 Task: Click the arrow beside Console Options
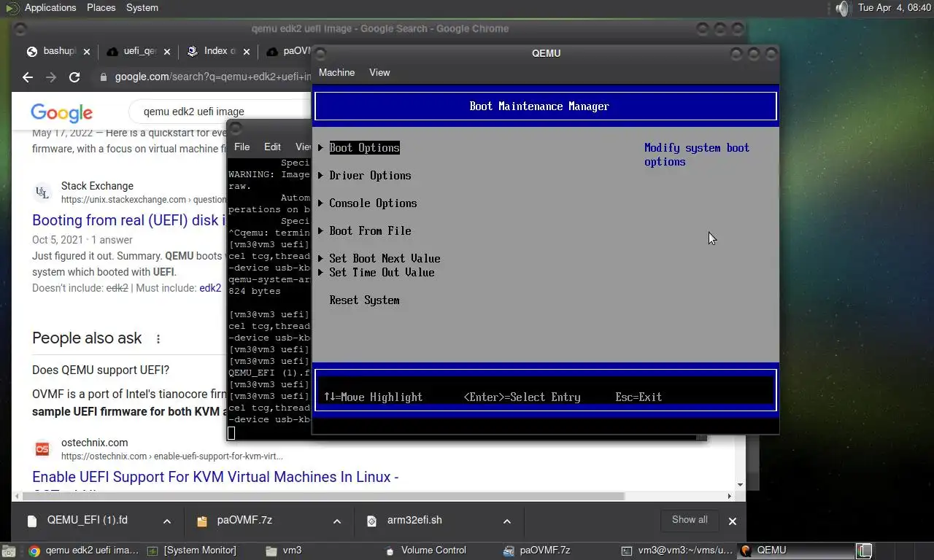[x=321, y=203]
